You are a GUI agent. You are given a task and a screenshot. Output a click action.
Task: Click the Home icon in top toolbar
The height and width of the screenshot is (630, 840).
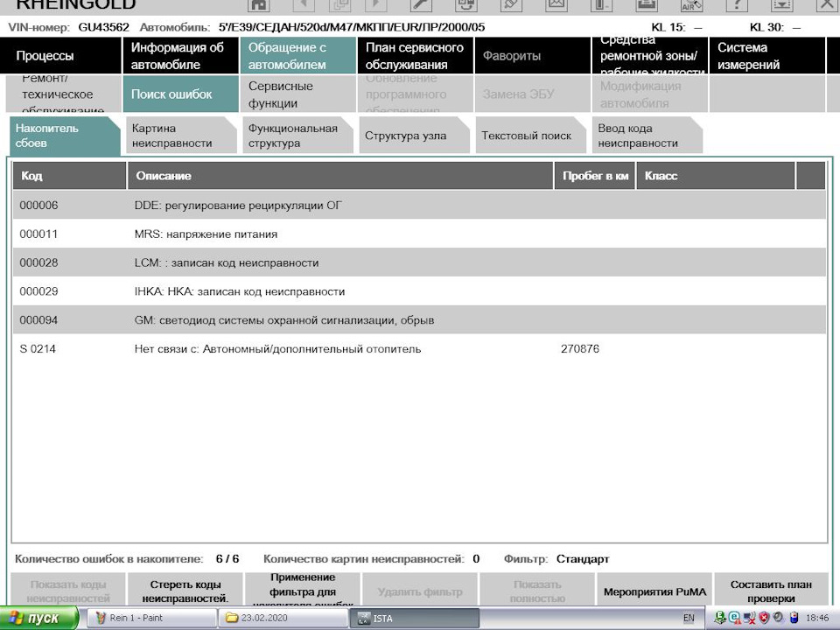[x=259, y=5]
